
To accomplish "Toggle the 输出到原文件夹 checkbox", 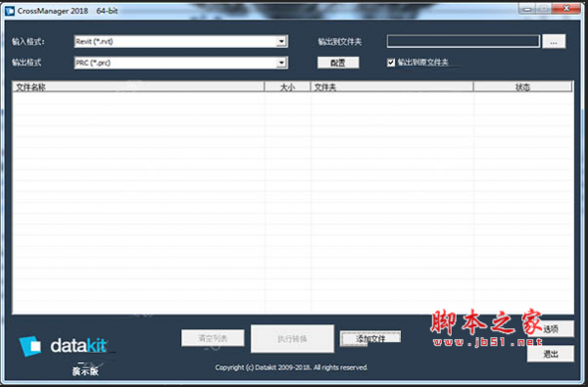I will 391,63.
